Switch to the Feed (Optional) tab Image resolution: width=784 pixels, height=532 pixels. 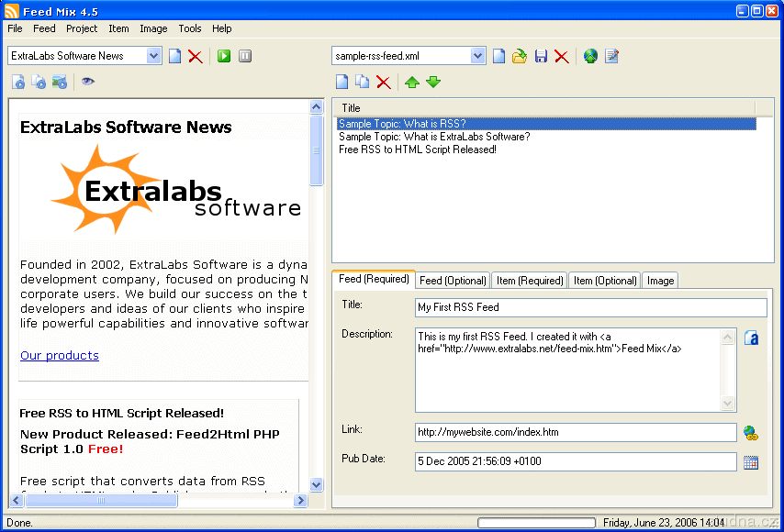(453, 281)
